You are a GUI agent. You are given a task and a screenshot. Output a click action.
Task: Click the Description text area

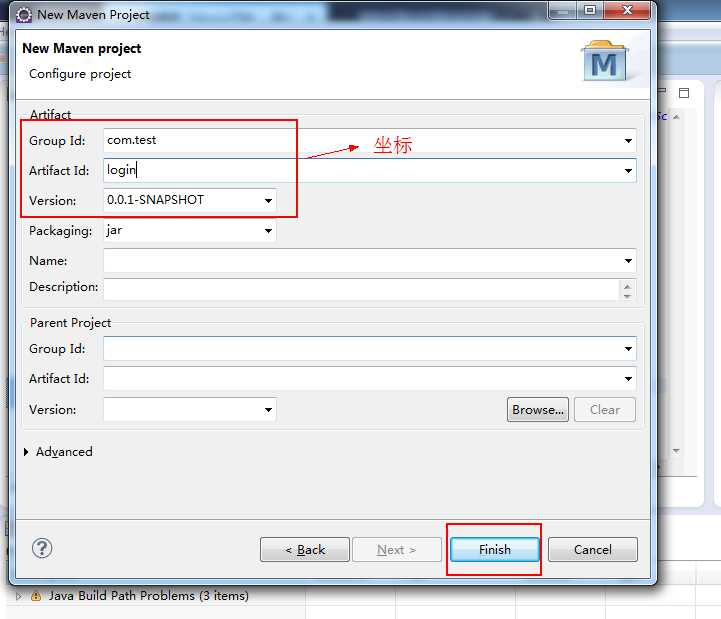coord(361,289)
